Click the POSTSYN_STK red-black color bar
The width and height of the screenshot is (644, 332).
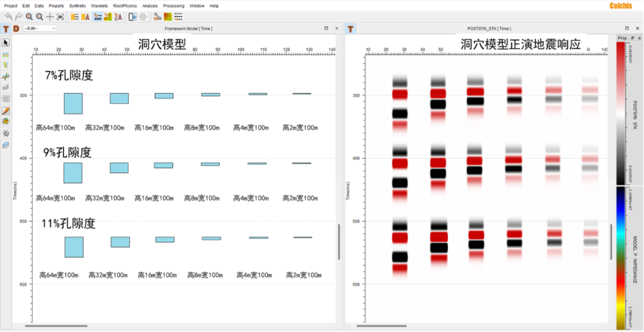click(621, 113)
